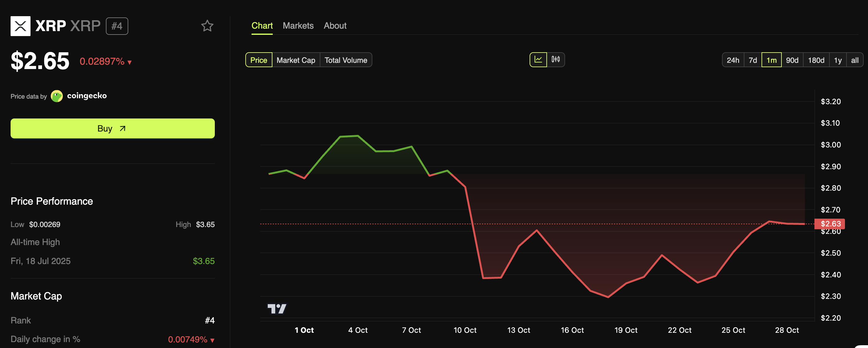Toggle the Market Cap chart view
The height and width of the screenshot is (348, 868).
point(295,60)
